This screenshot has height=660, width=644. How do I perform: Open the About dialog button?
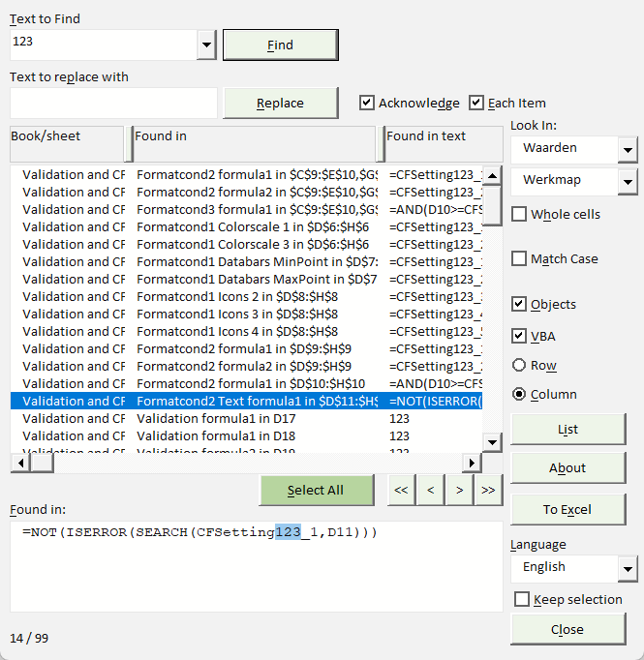pyautogui.click(x=568, y=468)
